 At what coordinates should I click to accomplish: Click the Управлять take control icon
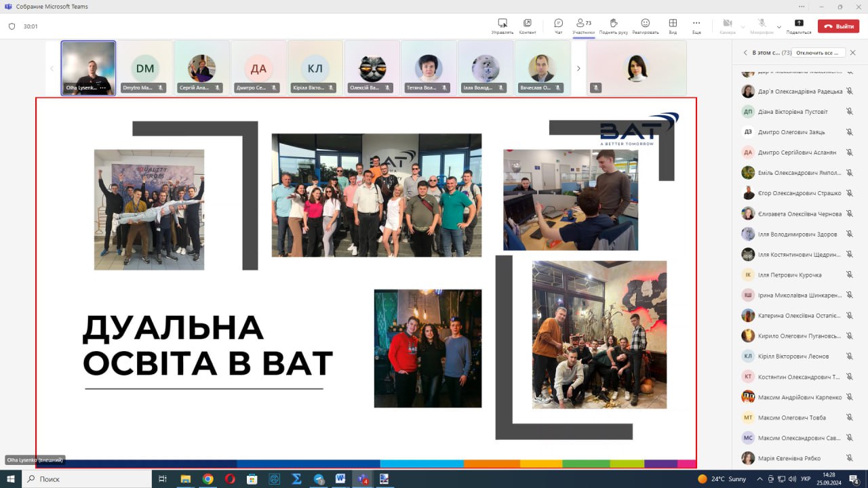(502, 26)
